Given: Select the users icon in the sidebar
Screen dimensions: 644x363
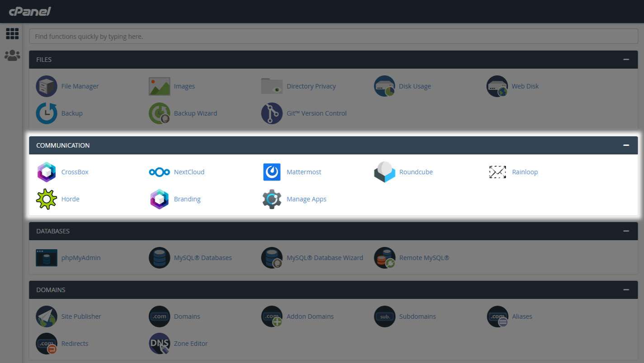Looking at the screenshot, I should [x=12, y=56].
